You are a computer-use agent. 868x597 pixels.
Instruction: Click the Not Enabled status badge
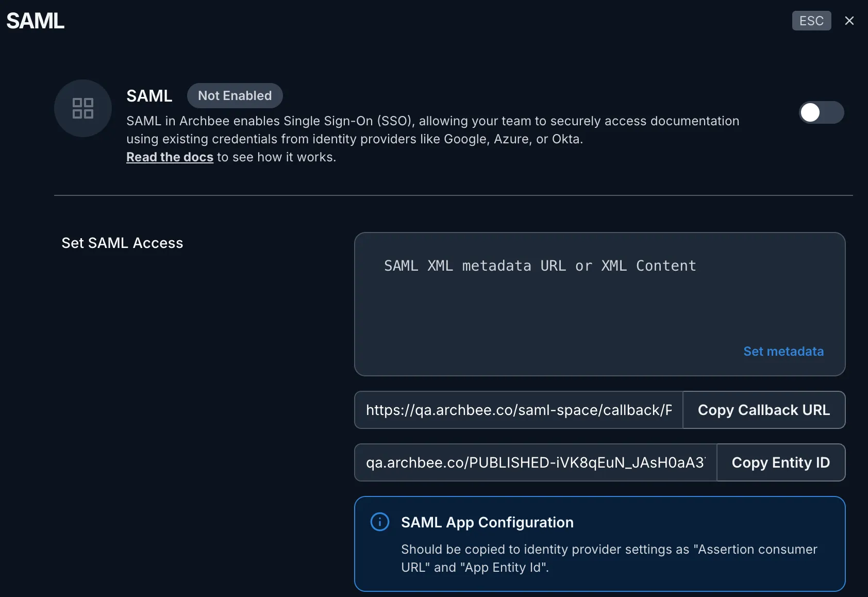235,95
